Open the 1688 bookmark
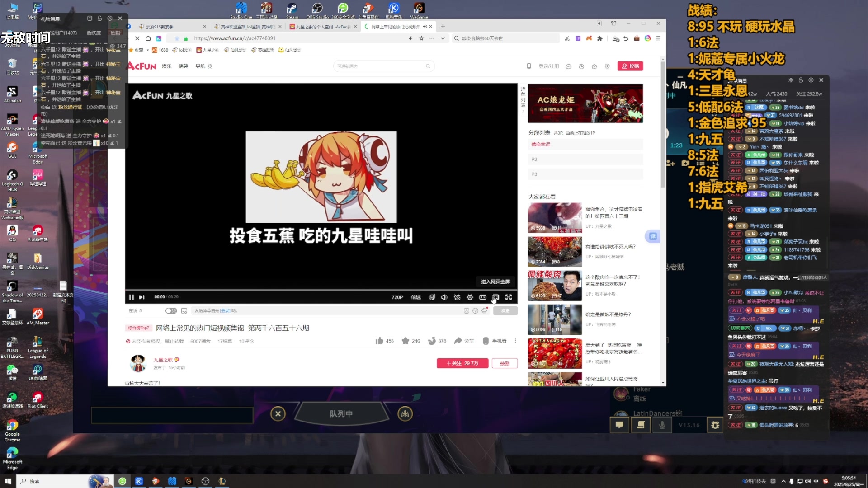This screenshot has width=868, height=488. 160,50
